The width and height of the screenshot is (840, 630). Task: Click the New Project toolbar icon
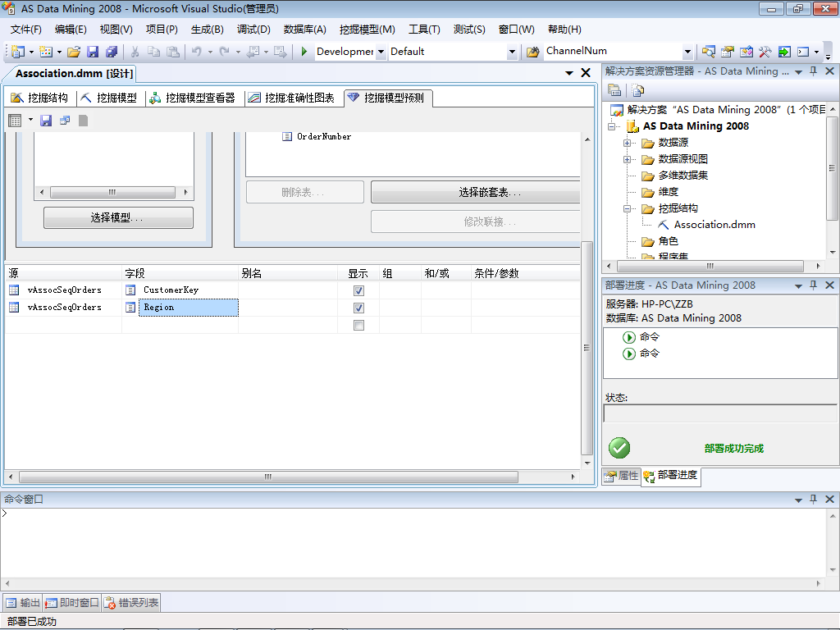tap(18, 52)
